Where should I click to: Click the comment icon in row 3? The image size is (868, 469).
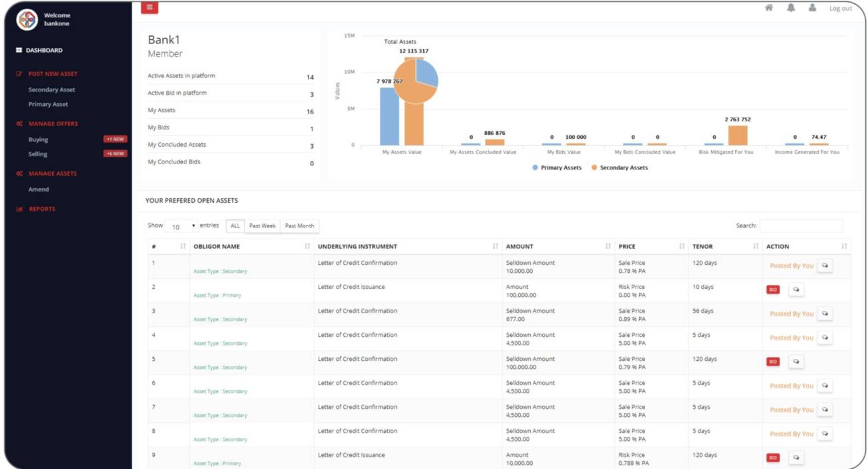click(825, 314)
